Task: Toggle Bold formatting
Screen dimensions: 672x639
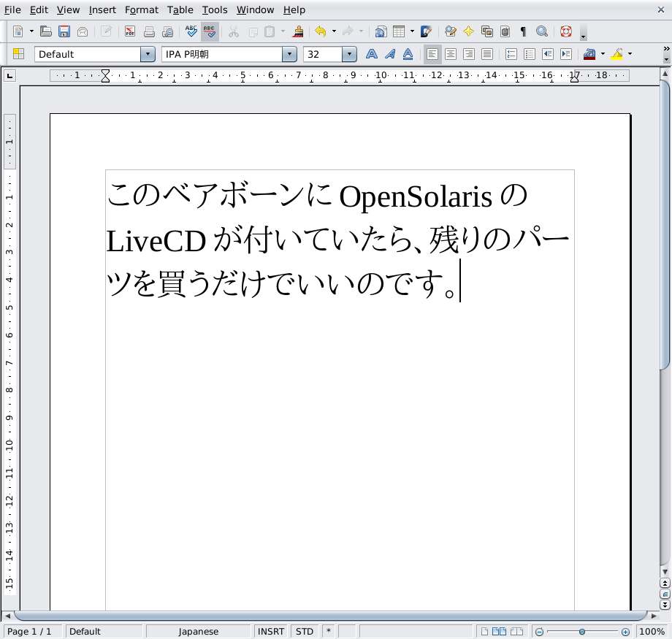Action: tap(372, 54)
